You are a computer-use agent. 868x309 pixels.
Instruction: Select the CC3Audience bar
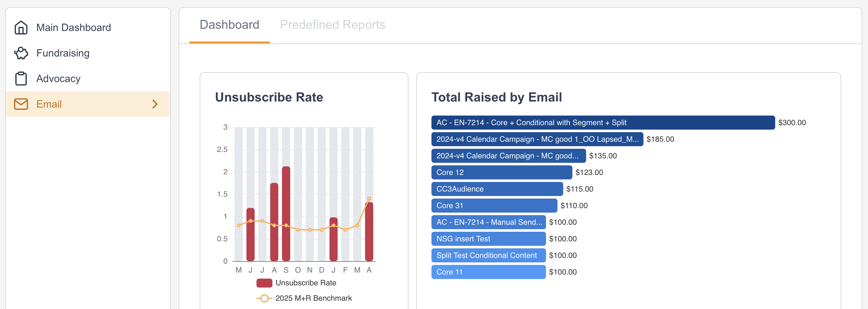pyautogui.click(x=497, y=189)
